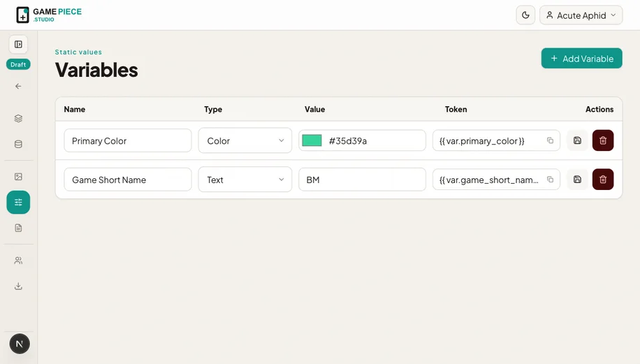
Task: Click the Static values label
Action: coord(78,52)
